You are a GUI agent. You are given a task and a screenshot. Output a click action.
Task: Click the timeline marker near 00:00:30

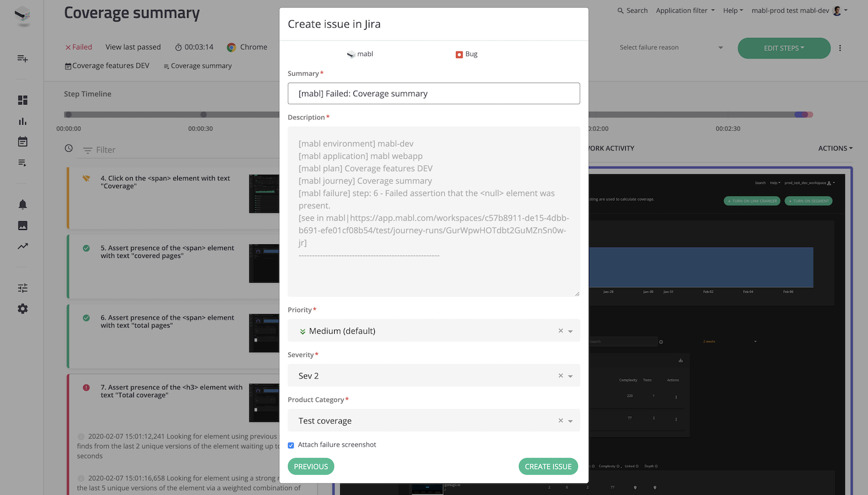coord(204,115)
